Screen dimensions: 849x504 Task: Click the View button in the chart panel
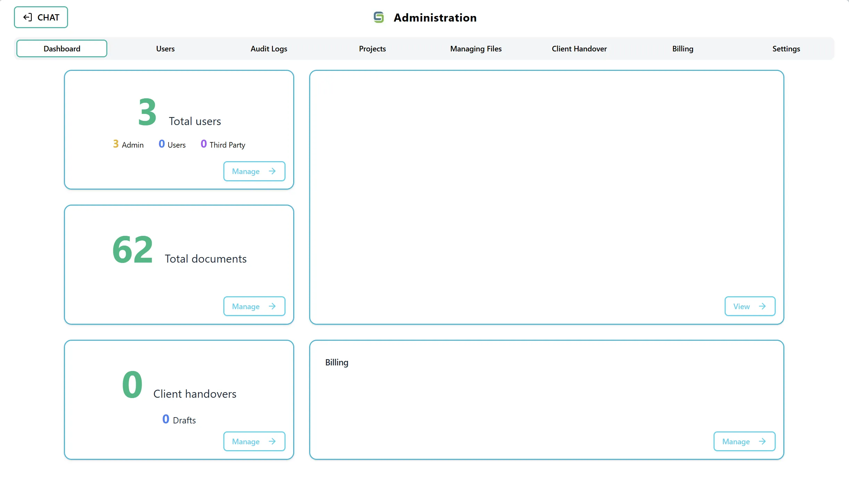(750, 306)
